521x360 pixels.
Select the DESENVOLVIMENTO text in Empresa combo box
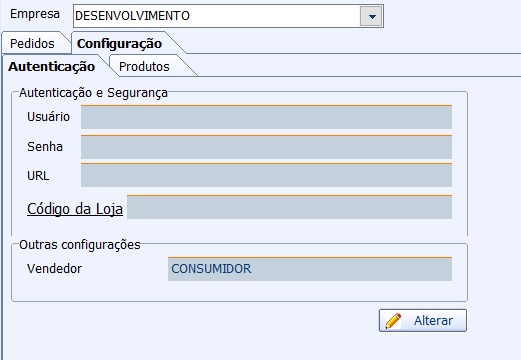tap(132, 16)
